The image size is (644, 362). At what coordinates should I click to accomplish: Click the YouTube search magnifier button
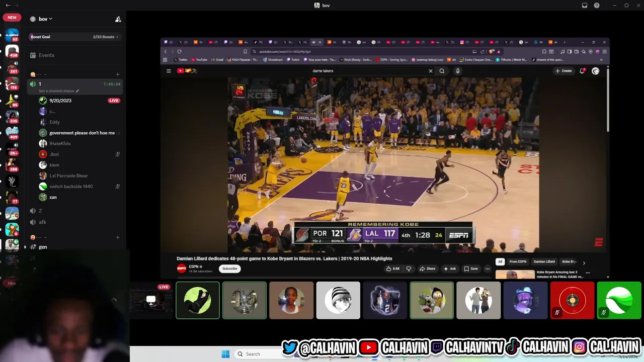coord(442,71)
